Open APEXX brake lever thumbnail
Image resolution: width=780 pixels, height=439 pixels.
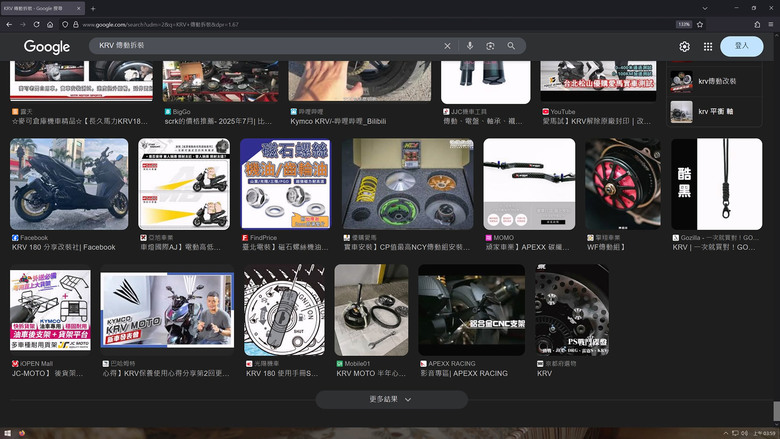click(x=529, y=184)
